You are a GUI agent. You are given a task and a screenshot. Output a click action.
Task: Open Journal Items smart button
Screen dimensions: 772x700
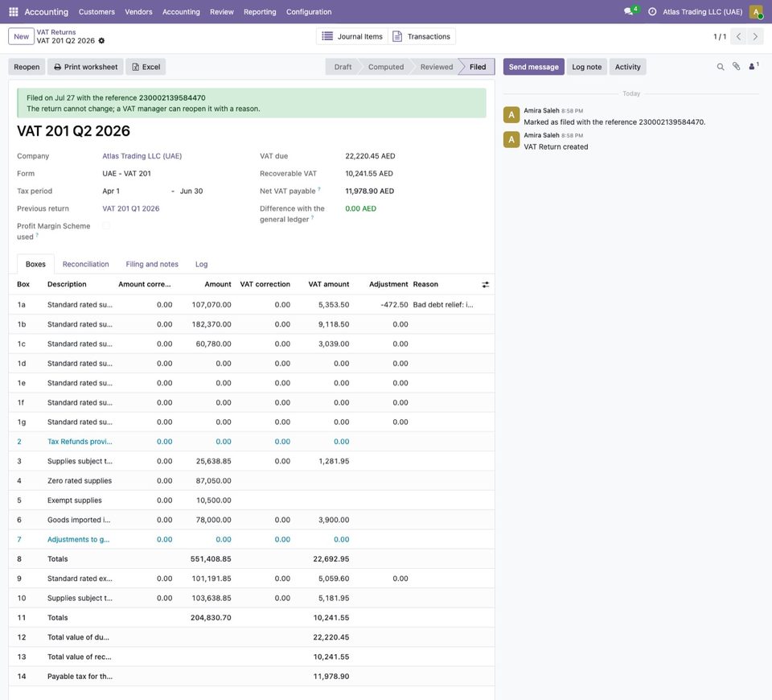click(x=352, y=36)
